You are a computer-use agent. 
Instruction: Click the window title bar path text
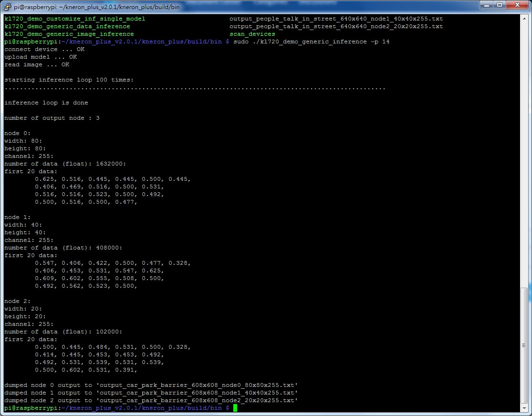point(97,7)
